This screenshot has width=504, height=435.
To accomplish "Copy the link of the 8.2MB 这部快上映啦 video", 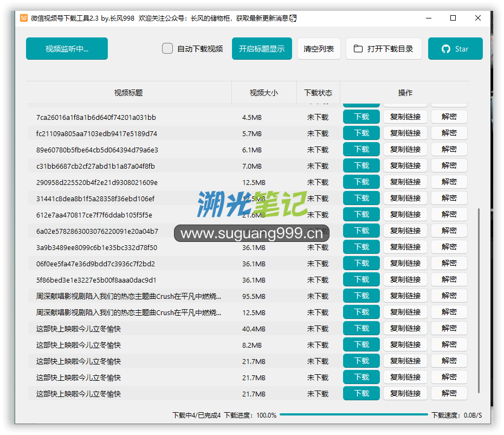I will [x=405, y=344].
